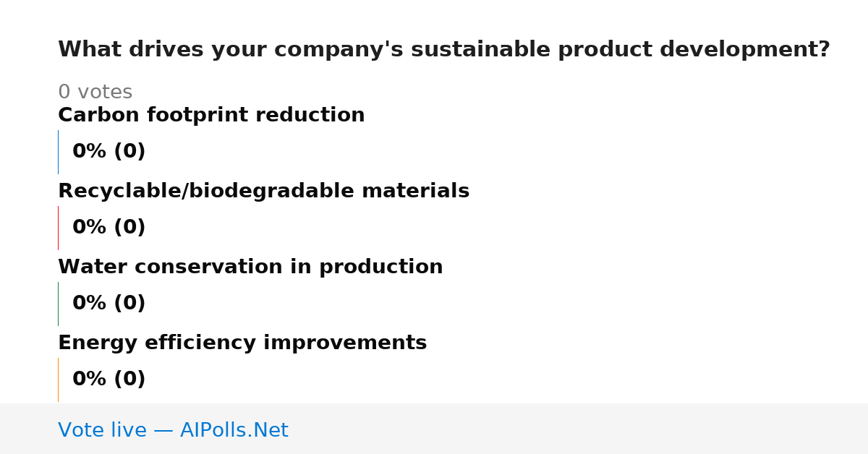Pick the Energy efficiency improvements option

pyautogui.click(x=242, y=343)
